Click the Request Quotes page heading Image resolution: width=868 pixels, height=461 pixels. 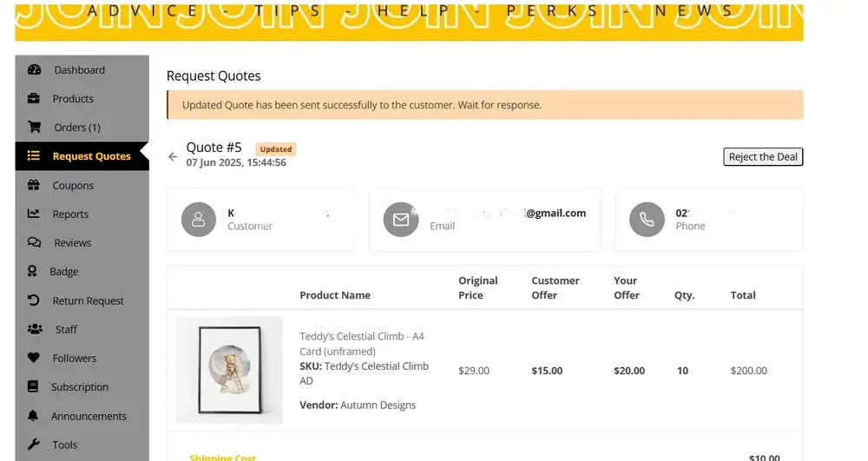click(x=214, y=76)
